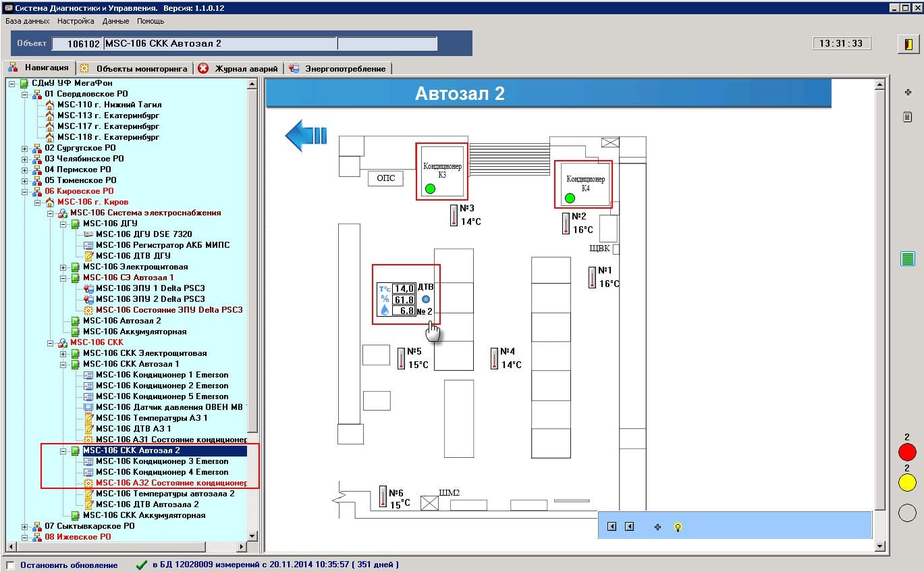Open the Настройка menu
This screenshot has height=572, width=924.
[76, 21]
